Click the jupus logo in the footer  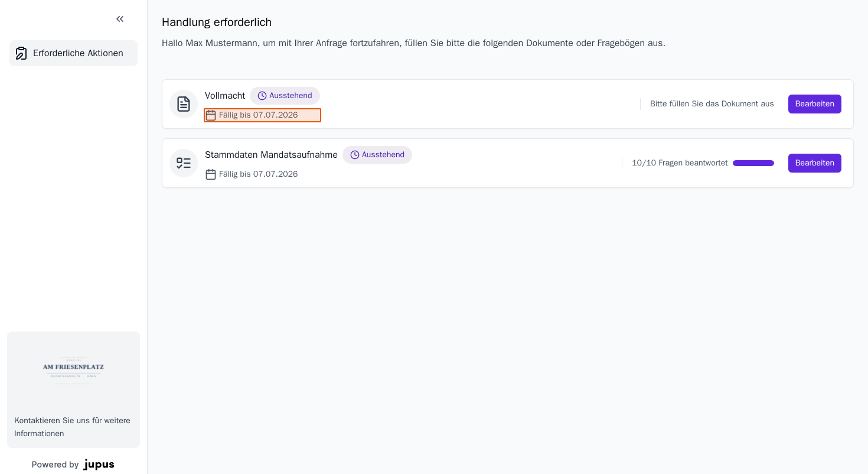[99, 465]
